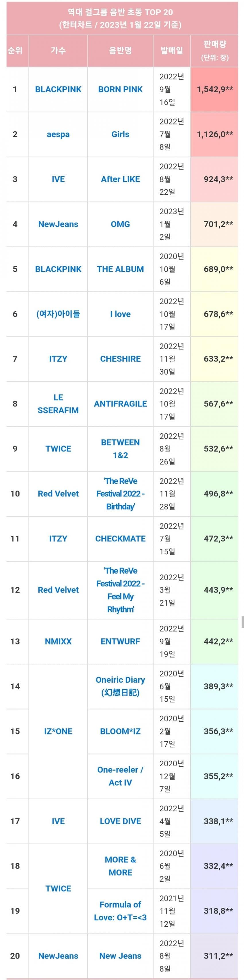Open the OMG album link
The height and width of the screenshot is (980, 244).
click(x=120, y=224)
